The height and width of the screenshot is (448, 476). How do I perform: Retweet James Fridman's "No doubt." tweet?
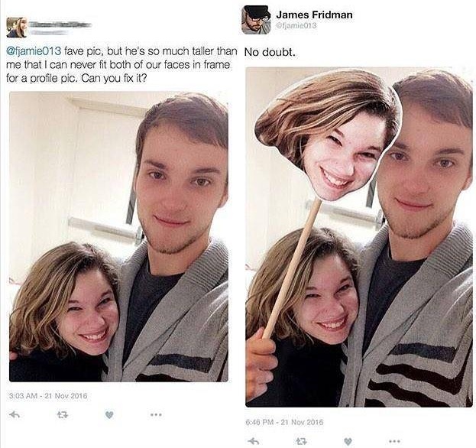click(301, 440)
